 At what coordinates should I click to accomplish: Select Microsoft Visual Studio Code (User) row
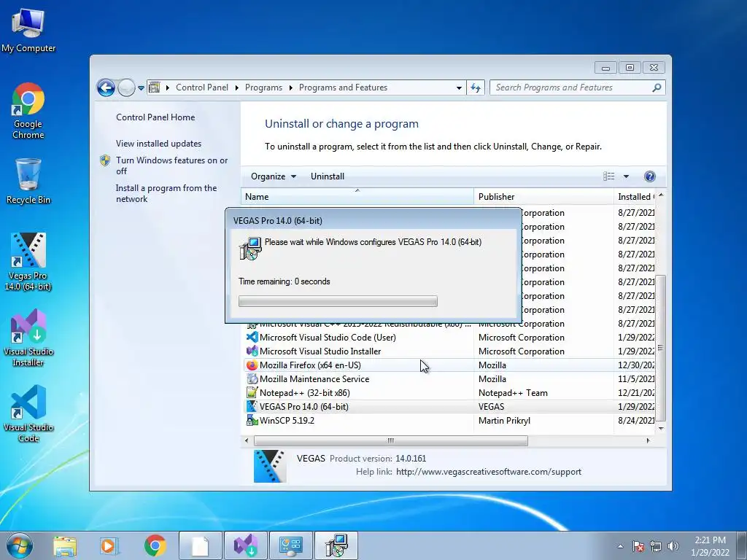click(449, 338)
